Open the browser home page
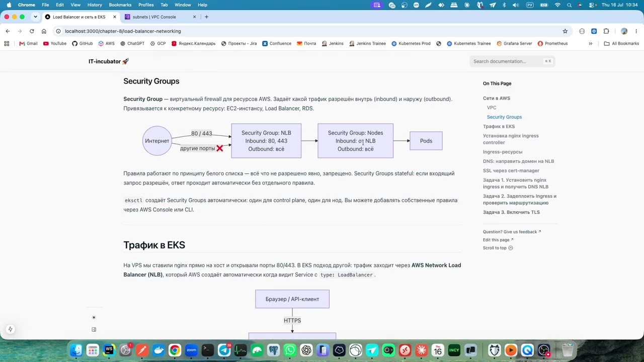The height and width of the screenshot is (362, 644). point(44,31)
